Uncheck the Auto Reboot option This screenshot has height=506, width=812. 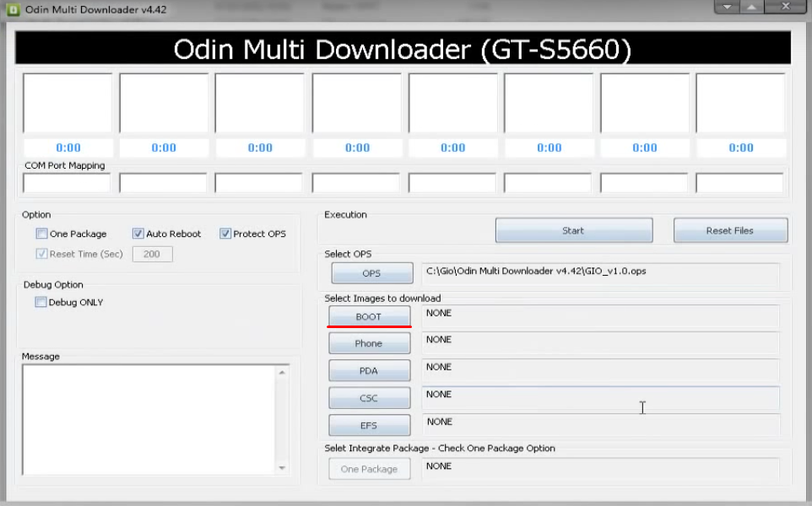pos(138,234)
